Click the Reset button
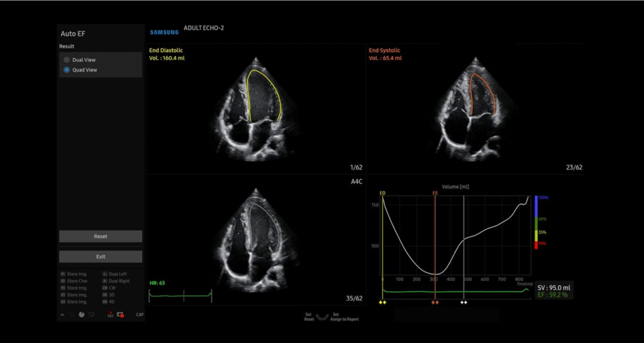 tap(101, 236)
